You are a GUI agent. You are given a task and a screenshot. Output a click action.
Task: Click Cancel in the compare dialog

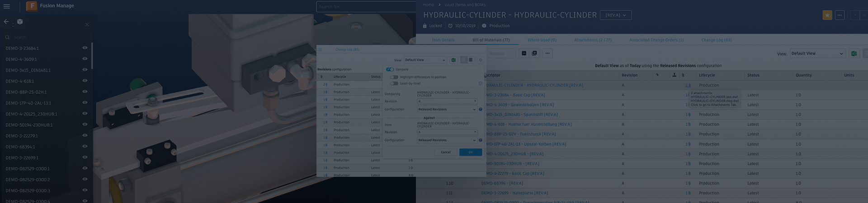pos(445,152)
